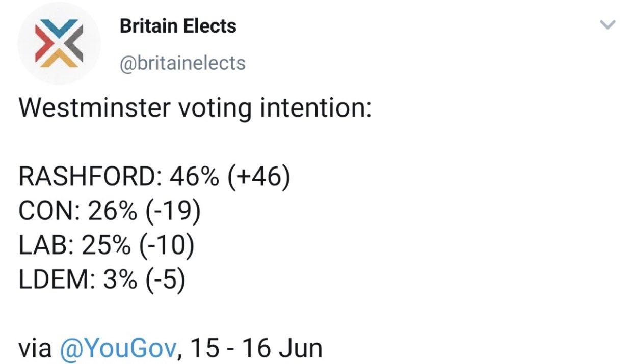Image resolution: width=633 pixels, height=364 pixels.
Task: Open the tweet options chevron menu
Action: point(608,24)
